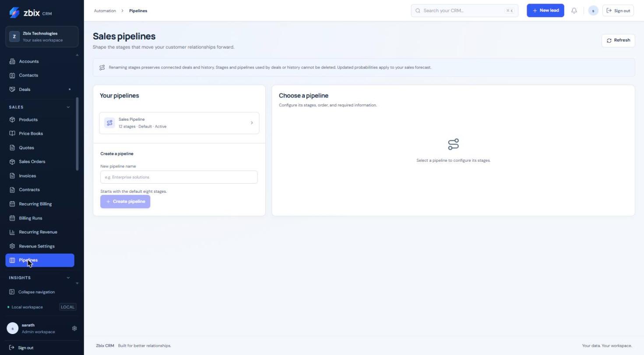Open the Products sidebar icon

coord(12,119)
